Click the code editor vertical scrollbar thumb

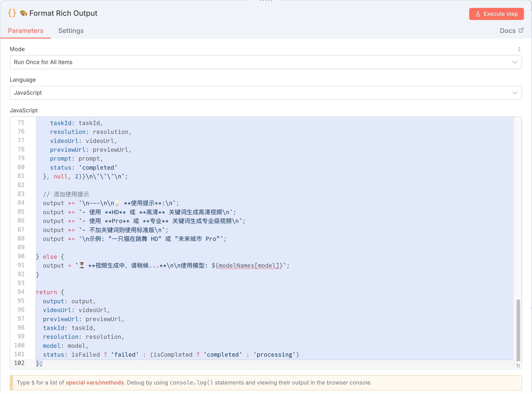[x=518, y=330]
